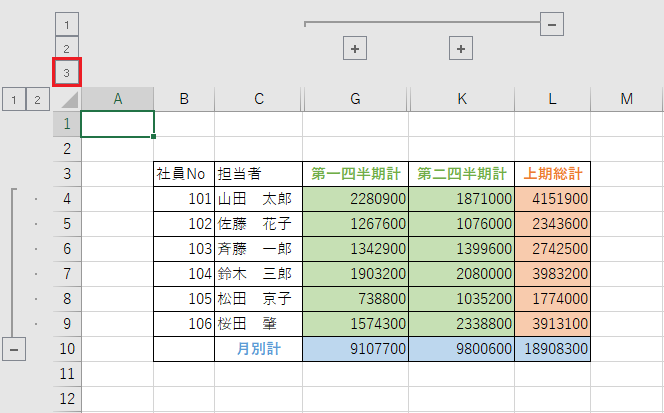This screenshot has height=413, width=664.
Task: Click cell 斉藤 一郎
Action: click(258, 249)
